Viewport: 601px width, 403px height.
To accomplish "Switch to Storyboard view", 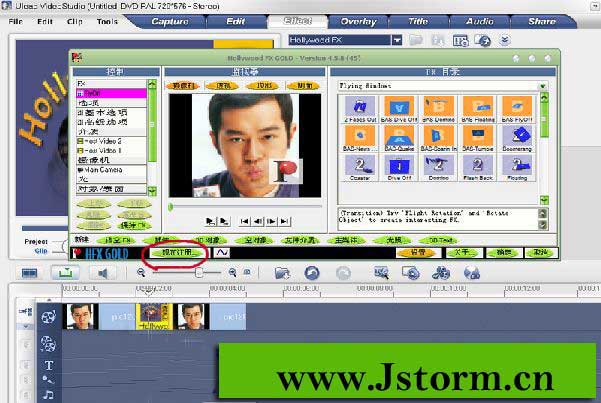I will (x=30, y=273).
